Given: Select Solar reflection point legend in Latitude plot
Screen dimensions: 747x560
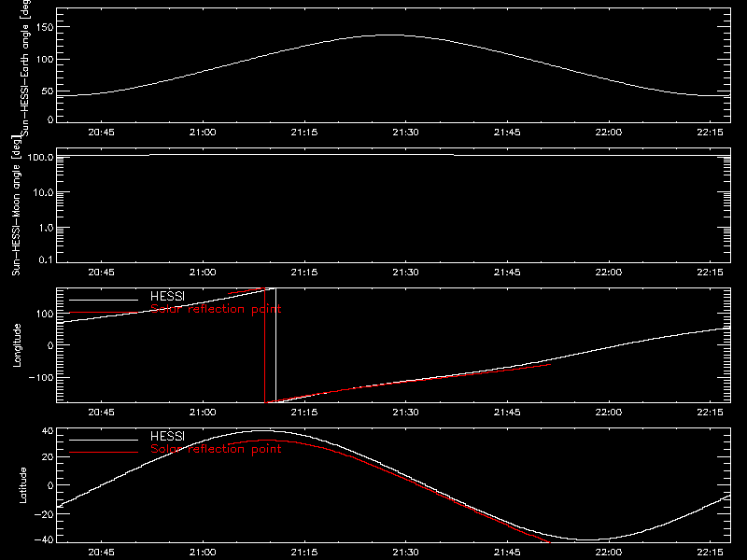Looking at the screenshot, I should (216, 449).
